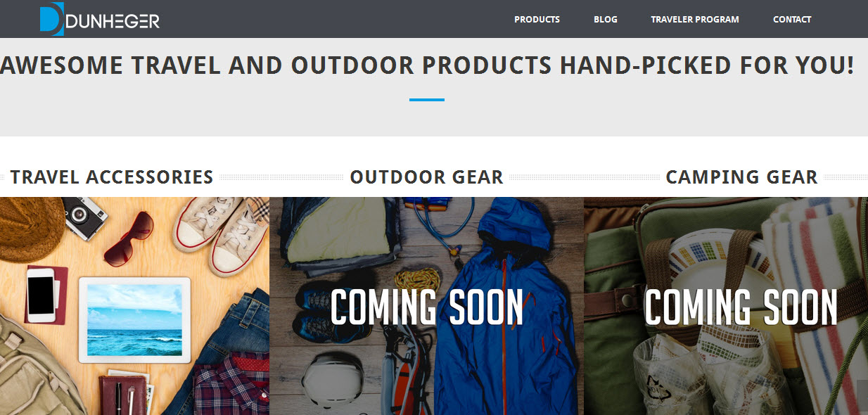Open the TRAVELER PROGRAM link
This screenshot has width=868, height=415.
[x=695, y=19]
